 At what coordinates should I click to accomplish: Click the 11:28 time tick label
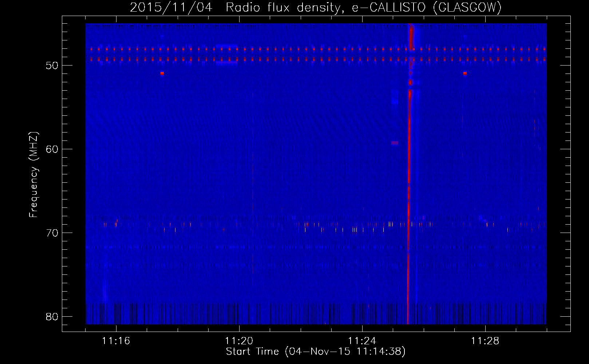[x=485, y=341]
